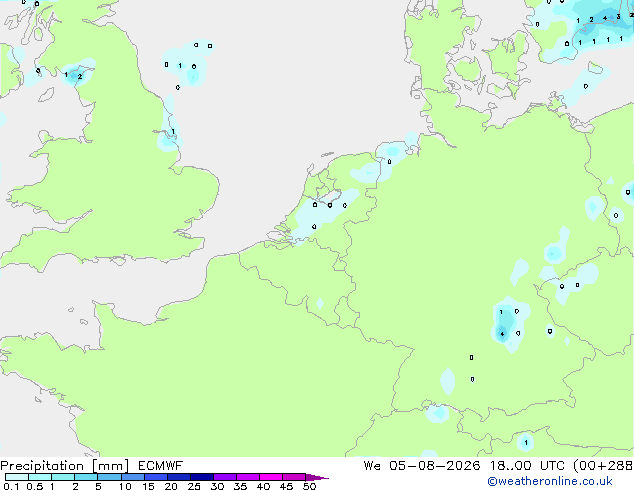Select the 15–20 mm legend color swatch
This screenshot has width=634, height=490.
[156, 477]
